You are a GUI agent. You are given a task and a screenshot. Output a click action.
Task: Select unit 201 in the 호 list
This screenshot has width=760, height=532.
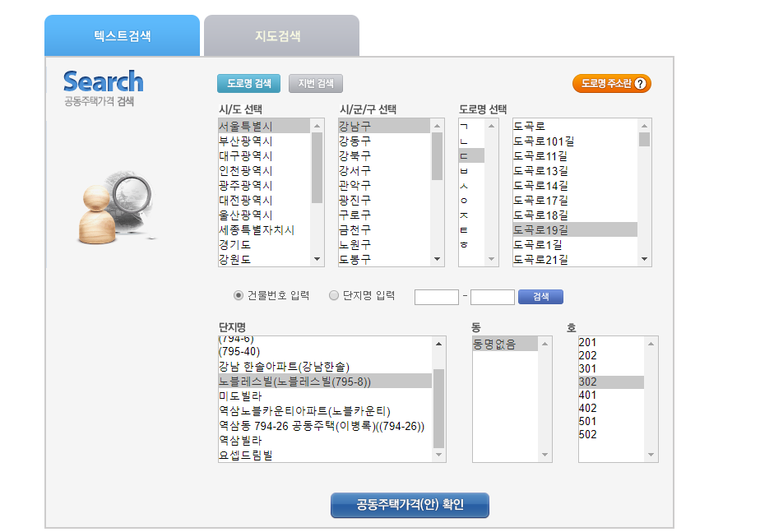pyautogui.click(x=610, y=343)
